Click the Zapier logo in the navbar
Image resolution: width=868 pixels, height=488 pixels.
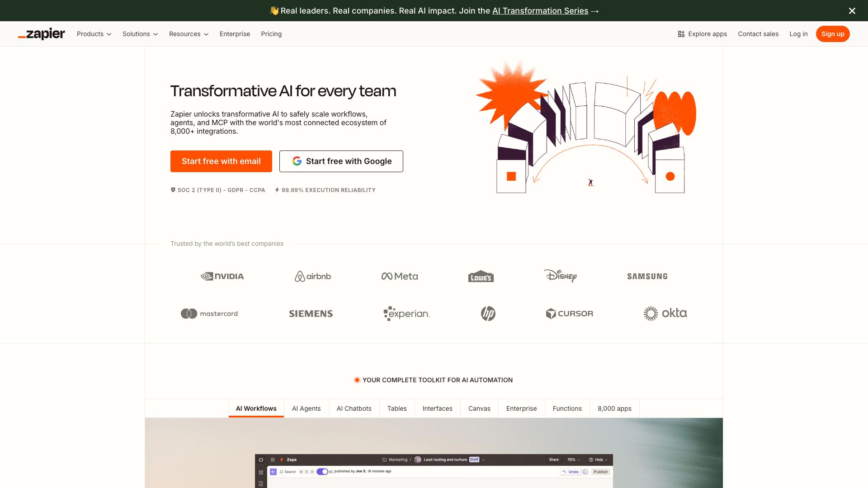[41, 34]
